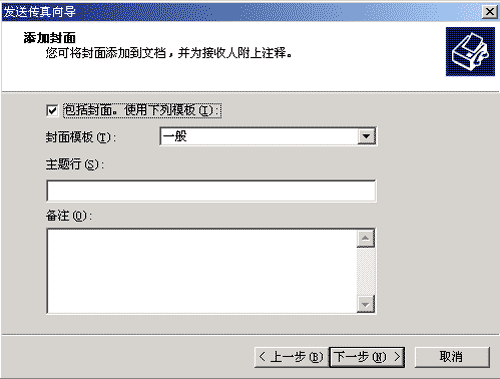This screenshot has width=500, height=379.
Task: Click the notes scrollbar track
Action: pos(366,271)
